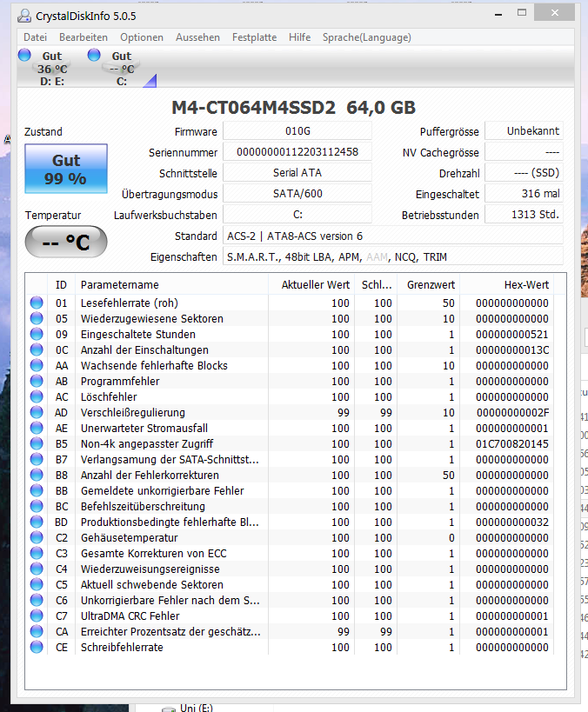Click status icon of Gesamte Korrekturen von ECC
The height and width of the screenshot is (712, 588).
coord(37,553)
